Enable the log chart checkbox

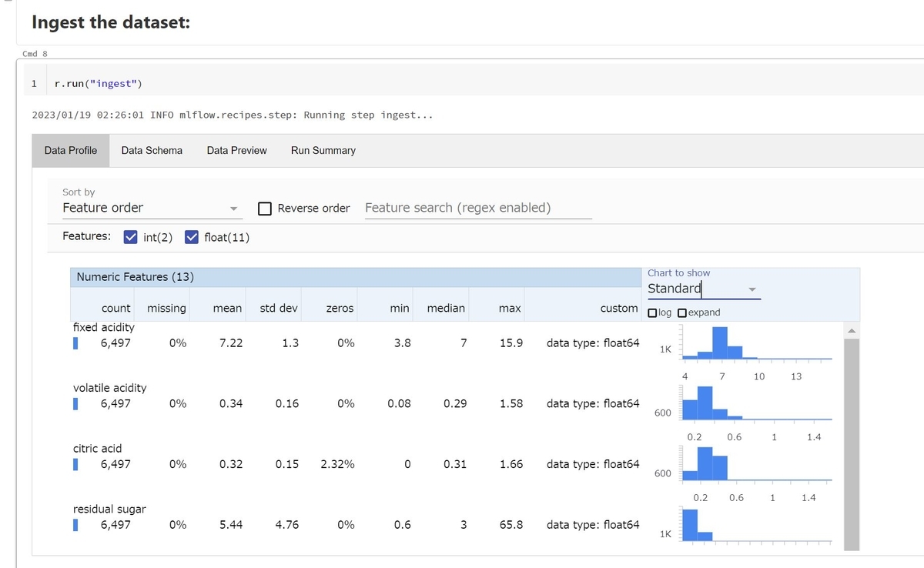(x=653, y=313)
